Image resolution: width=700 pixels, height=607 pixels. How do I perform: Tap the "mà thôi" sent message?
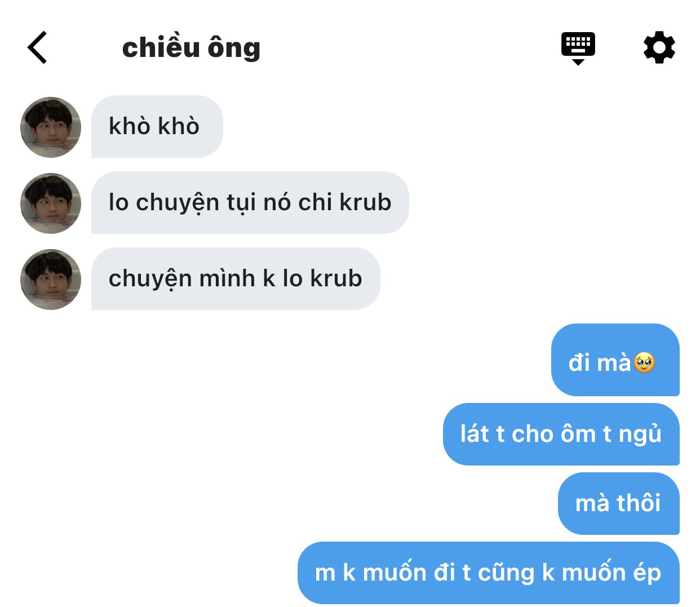[x=619, y=503]
